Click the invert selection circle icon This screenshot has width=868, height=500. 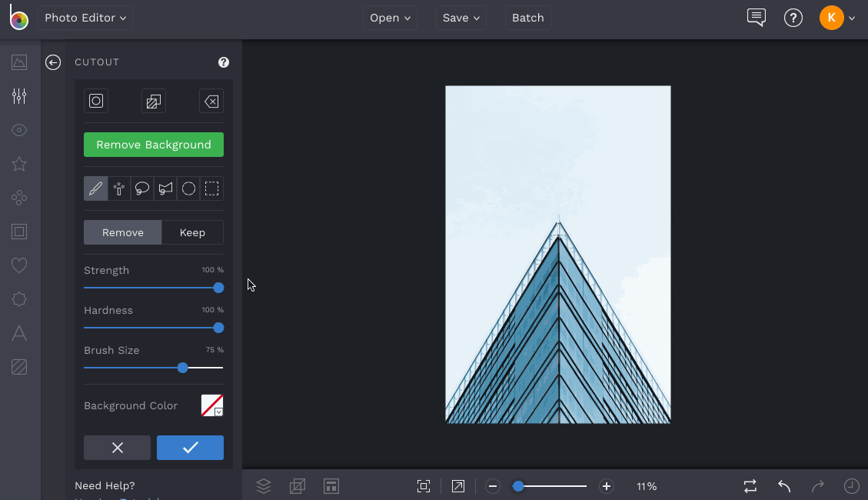[x=96, y=101]
